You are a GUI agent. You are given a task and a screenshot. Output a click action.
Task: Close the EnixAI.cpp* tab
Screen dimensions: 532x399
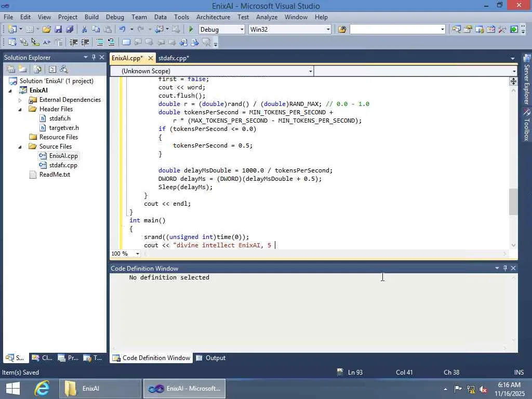coord(151,58)
